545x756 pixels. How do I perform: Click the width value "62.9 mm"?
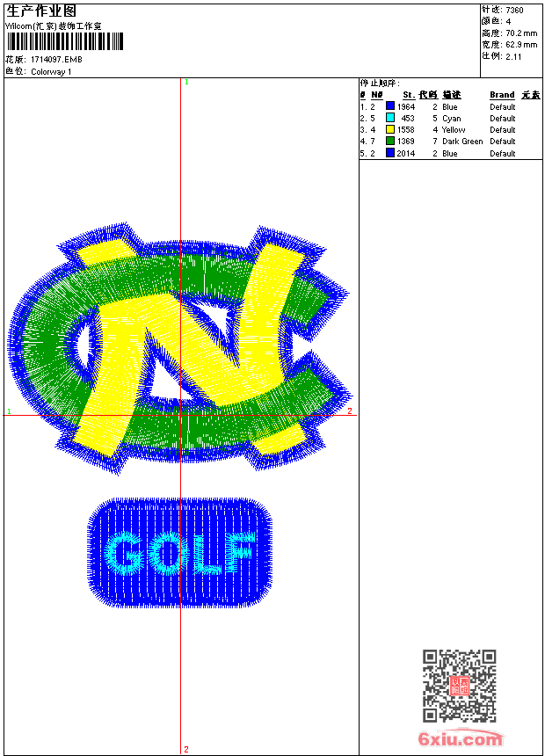(x=521, y=45)
